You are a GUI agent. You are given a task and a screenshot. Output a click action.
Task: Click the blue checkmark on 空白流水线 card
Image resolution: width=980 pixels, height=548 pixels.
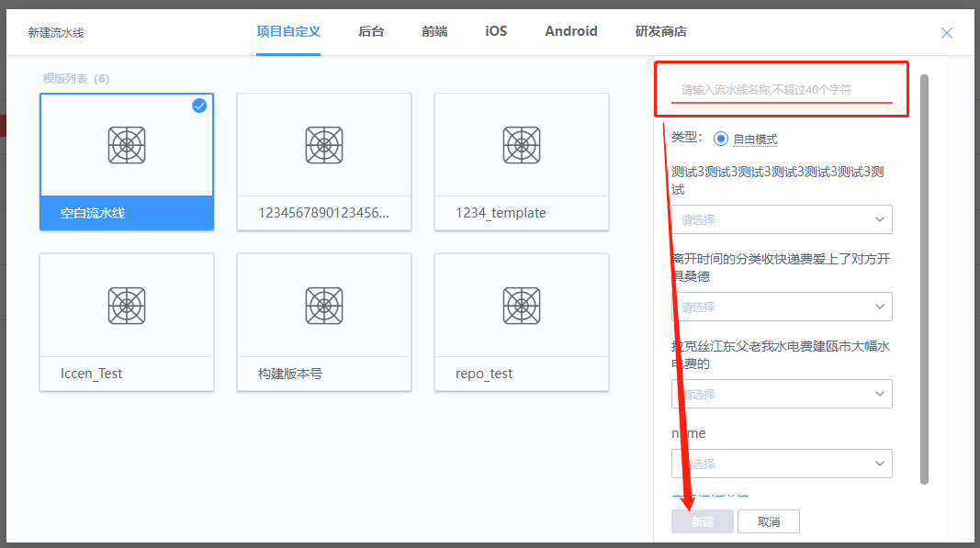199,106
